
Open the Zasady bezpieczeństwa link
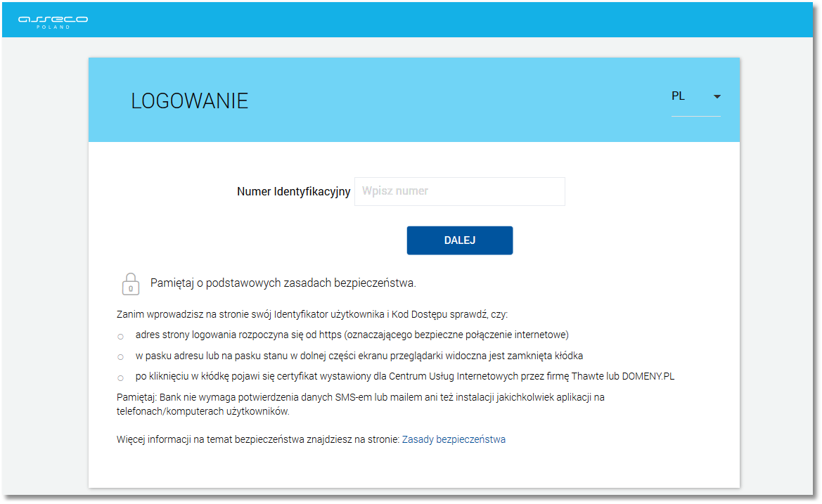point(454,439)
